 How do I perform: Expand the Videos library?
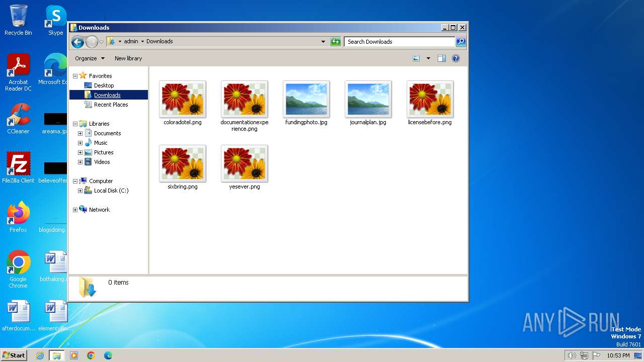tap(80, 162)
